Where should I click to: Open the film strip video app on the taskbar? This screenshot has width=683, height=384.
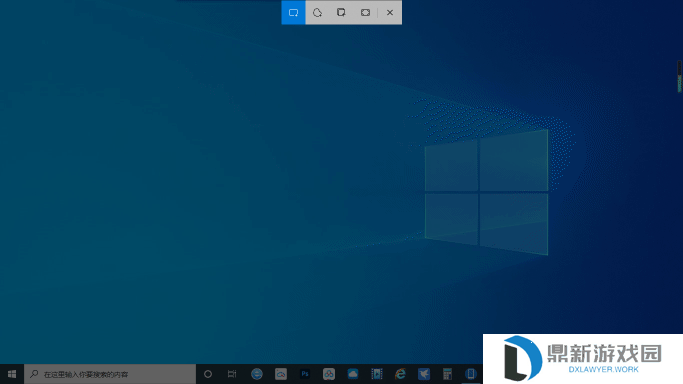coord(377,374)
